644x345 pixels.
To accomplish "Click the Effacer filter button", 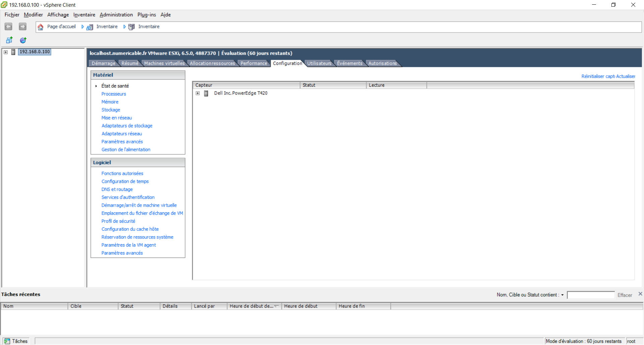I will click(625, 295).
